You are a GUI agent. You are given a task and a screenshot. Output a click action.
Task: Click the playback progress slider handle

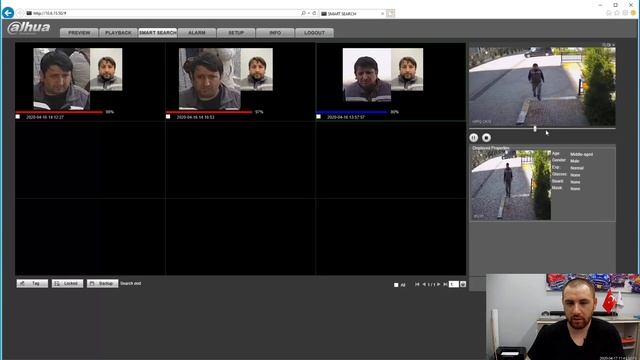(535, 129)
